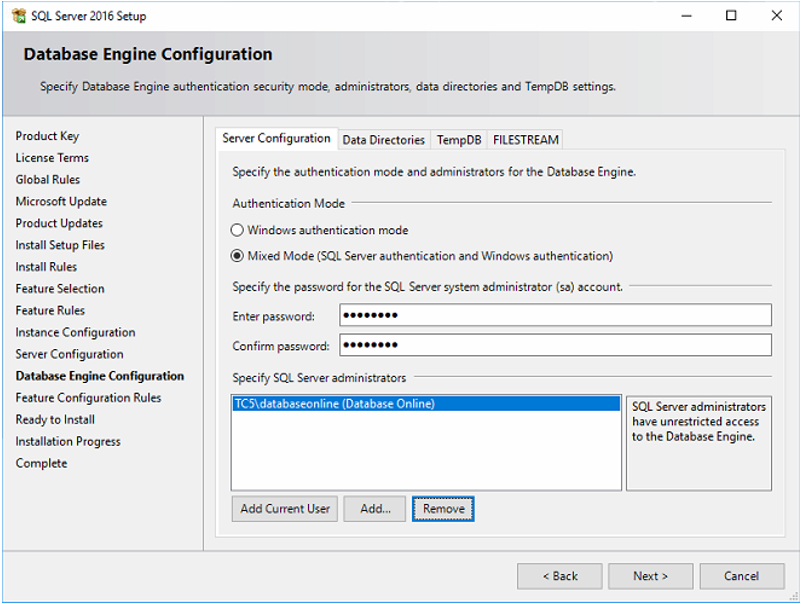The height and width of the screenshot is (604, 802).
Task: Click Install Setup Files step
Action: [x=60, y=245]
